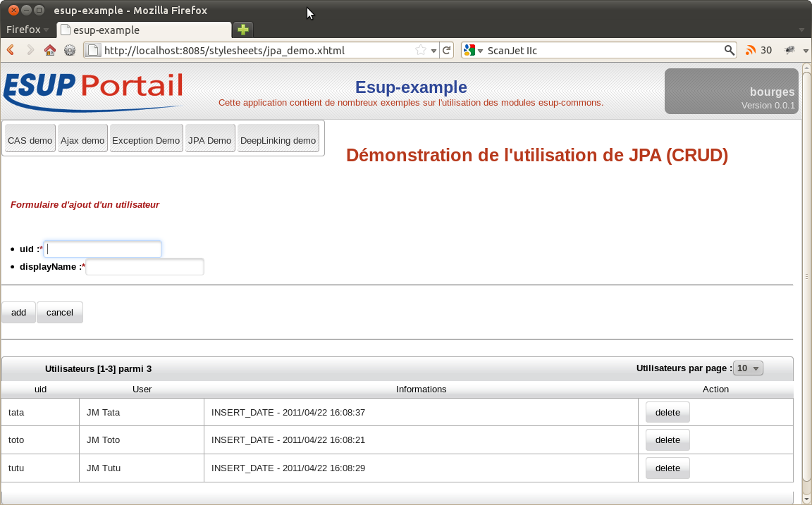The height and width of the screenshot is (505, 812).
Task: Delete the toto user row
Action: point(668,440)
